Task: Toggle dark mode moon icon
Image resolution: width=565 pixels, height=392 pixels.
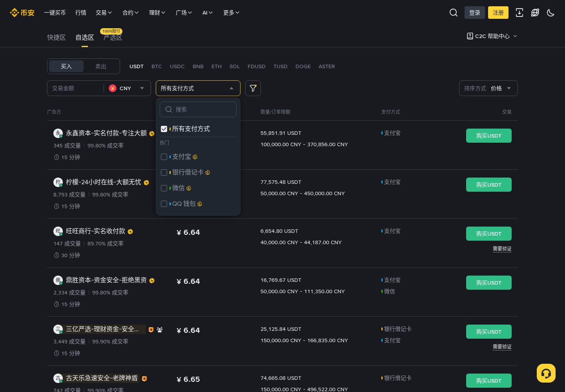Action: pyautogui.click(x=551, y=13)
